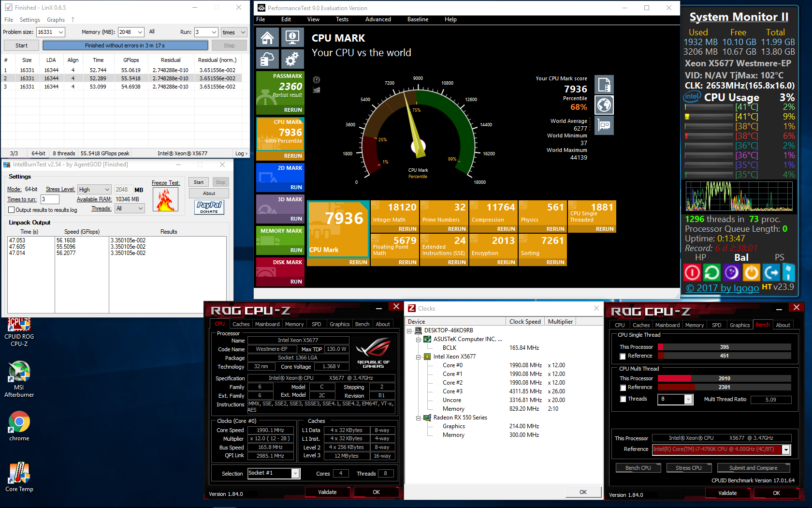Screen dimensions: 812x508
Task: Open MSI Afterburner desktop shortcut
Action: tap(19, 379)
